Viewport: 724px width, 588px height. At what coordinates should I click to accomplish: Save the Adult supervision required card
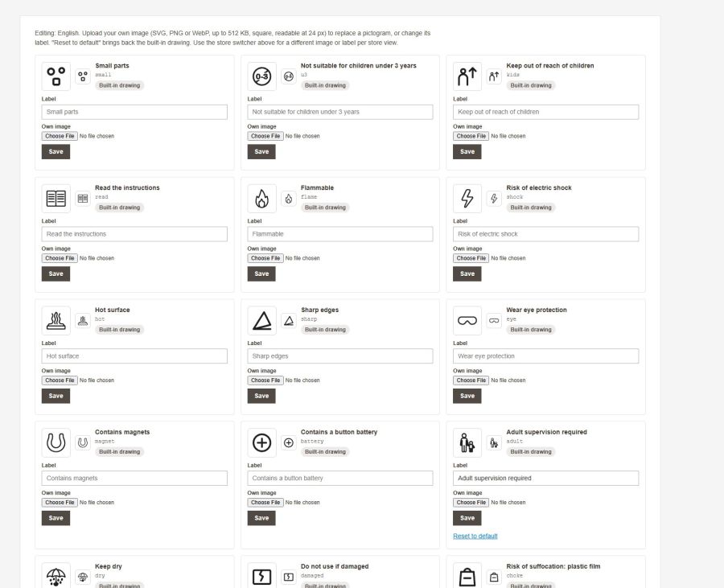coord(467,518)
